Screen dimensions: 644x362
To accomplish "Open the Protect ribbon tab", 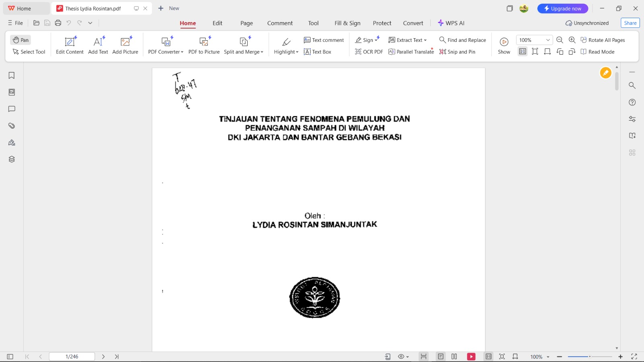I will (x=382, y=23).
